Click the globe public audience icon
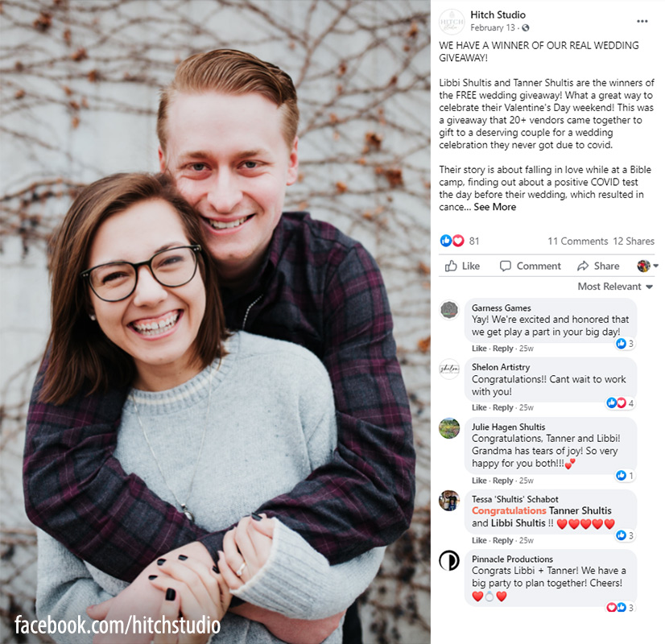Image resolution: width=665 pixels, height=644 pixels. 526,28
